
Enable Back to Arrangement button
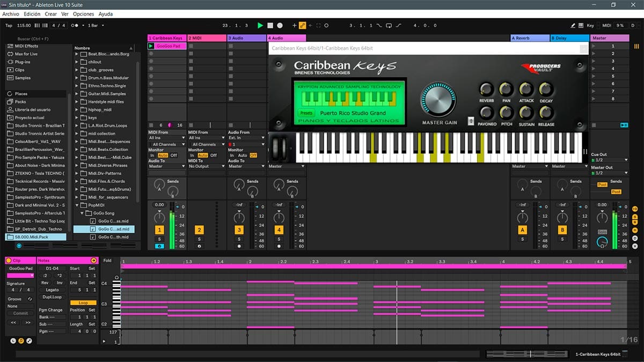pos(624,125)
